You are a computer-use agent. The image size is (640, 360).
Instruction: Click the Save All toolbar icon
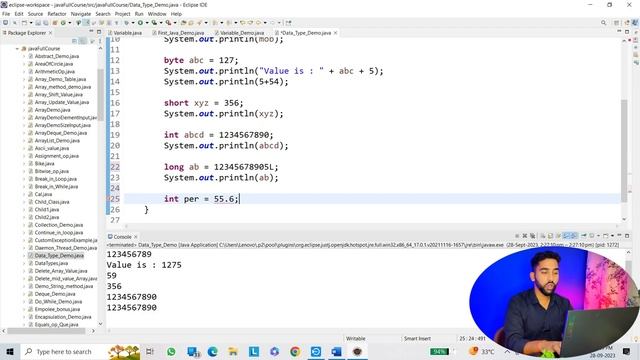[45, 23]
